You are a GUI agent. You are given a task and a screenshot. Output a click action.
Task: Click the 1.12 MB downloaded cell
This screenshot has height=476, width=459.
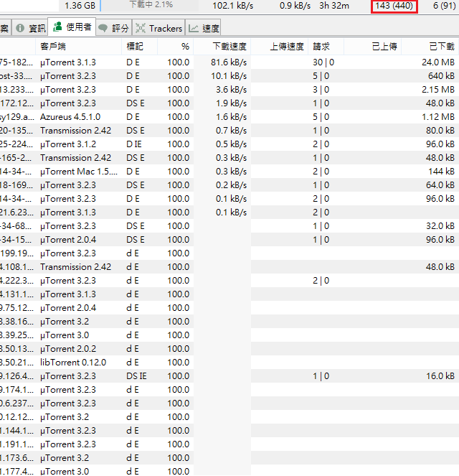(x=438, y=117)
